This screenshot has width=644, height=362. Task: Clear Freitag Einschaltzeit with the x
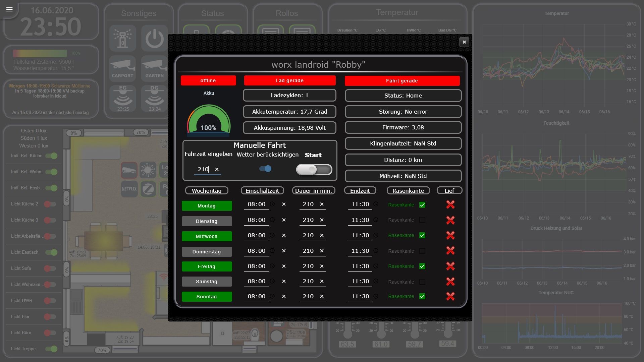tap(284, 266)
